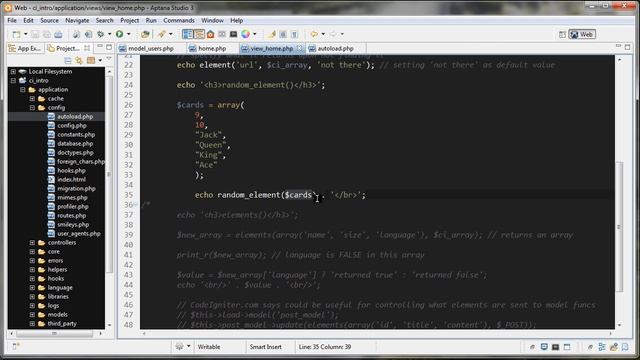Collapse the application folder
The image size is (640, 360).
(23, 89)
